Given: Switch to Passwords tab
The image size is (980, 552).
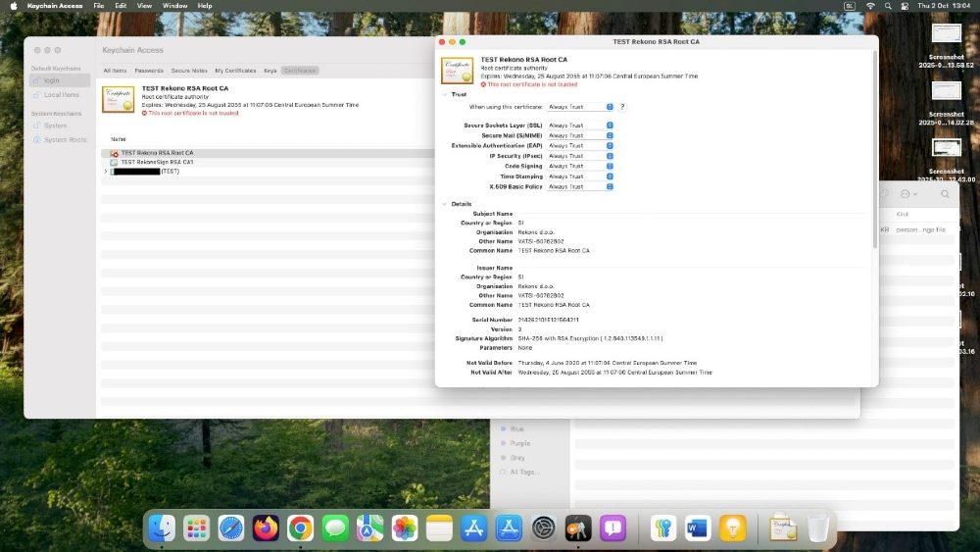Looking at the screenshot, I should 149,71.
